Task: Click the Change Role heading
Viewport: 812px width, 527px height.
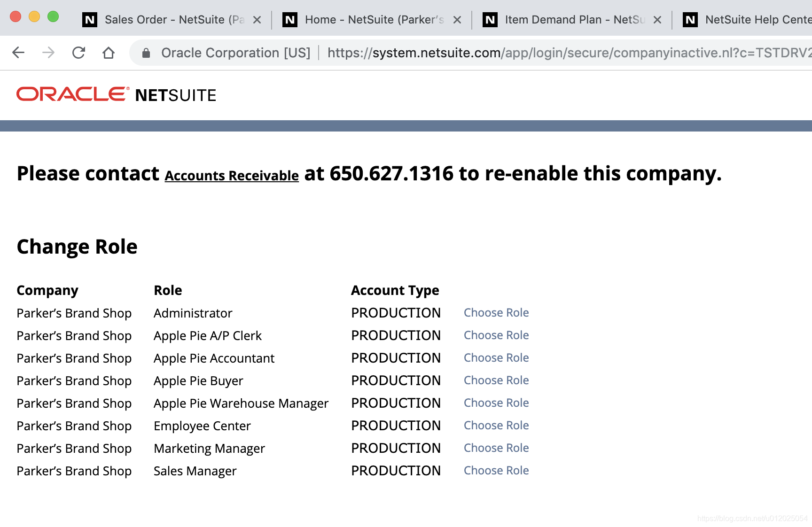Action: point(77,247)
